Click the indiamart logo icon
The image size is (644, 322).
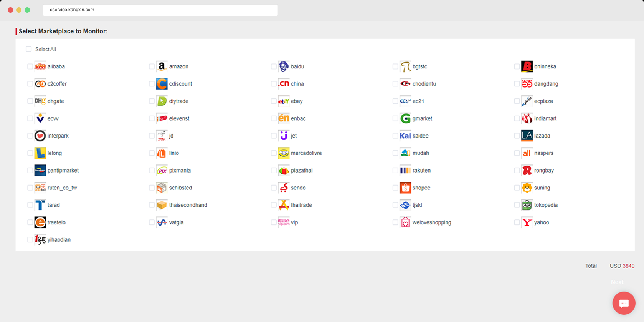click(527, 118)
